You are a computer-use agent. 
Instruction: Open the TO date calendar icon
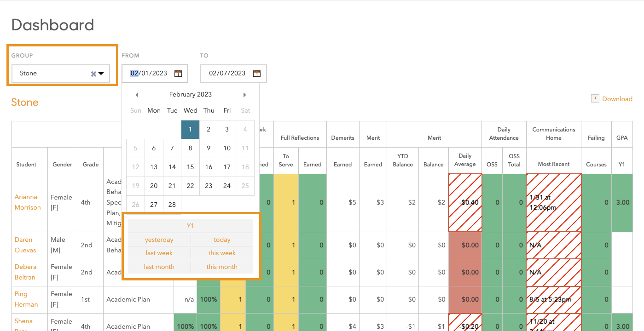257,74
